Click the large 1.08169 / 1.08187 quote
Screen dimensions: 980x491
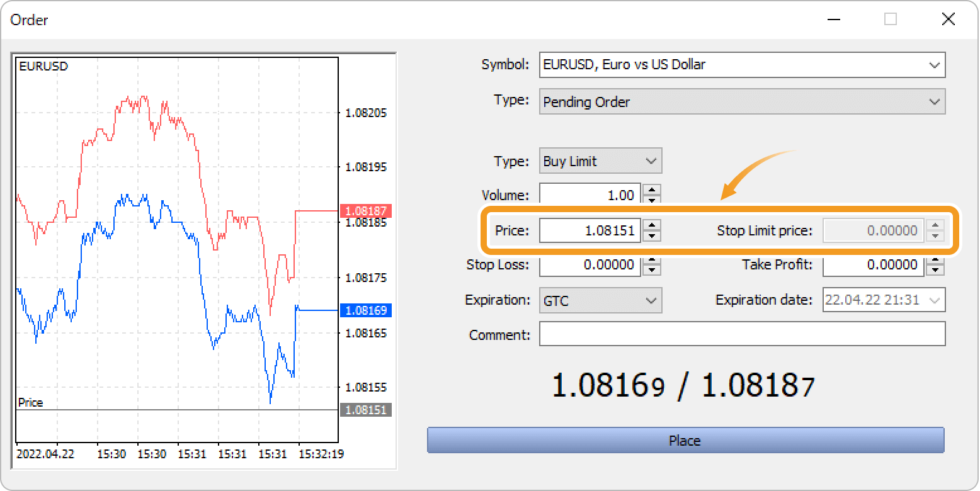pos(683,385)
